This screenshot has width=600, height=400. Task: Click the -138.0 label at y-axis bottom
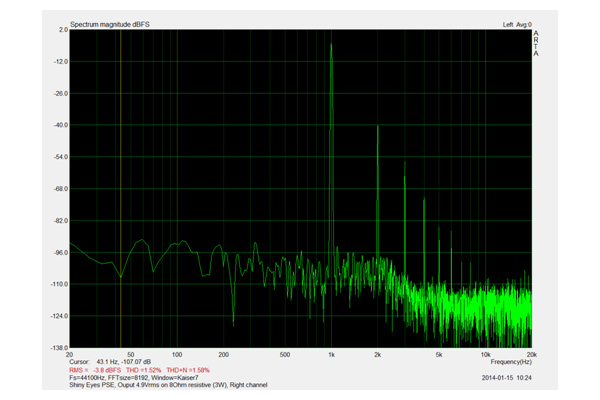click(59, 347)
